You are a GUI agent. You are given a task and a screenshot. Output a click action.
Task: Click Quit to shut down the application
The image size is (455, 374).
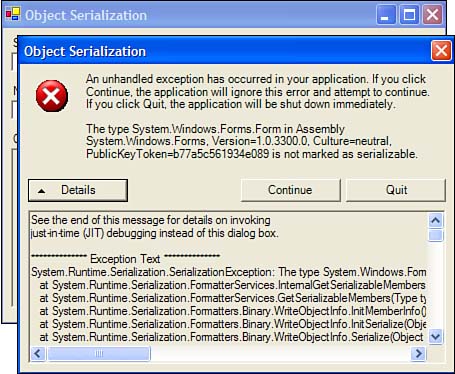(396, 190)
